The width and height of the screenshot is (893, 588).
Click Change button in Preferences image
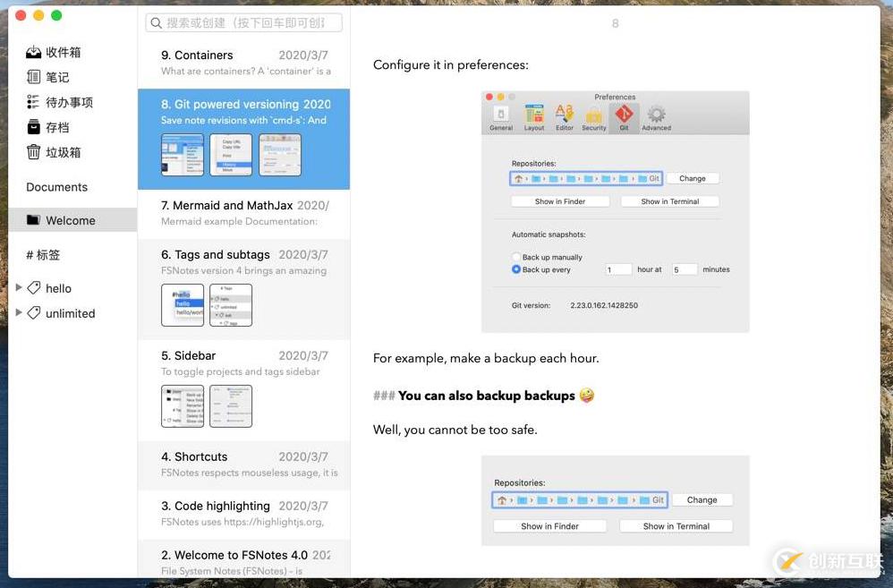point(692,178)
